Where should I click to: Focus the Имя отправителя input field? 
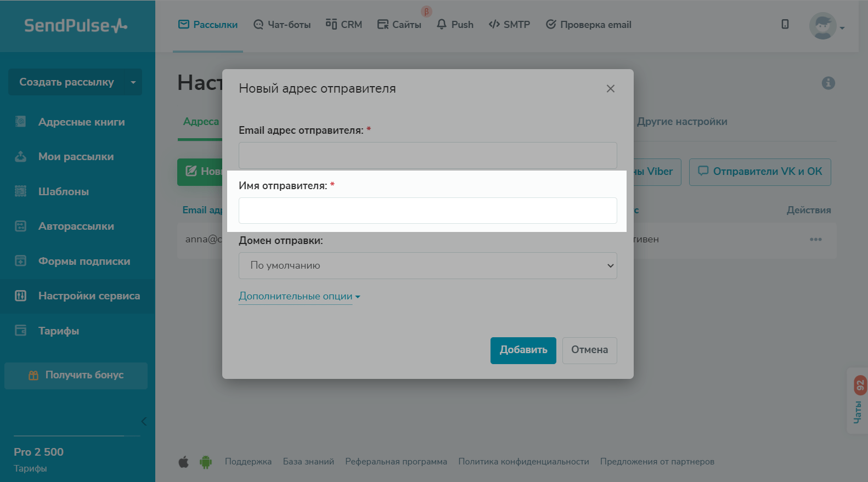pos(427,211)
